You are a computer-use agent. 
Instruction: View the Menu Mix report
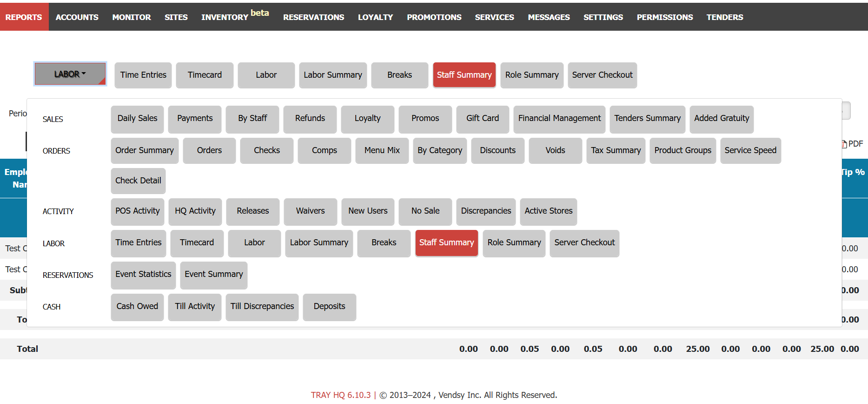[x=382, y=151]
